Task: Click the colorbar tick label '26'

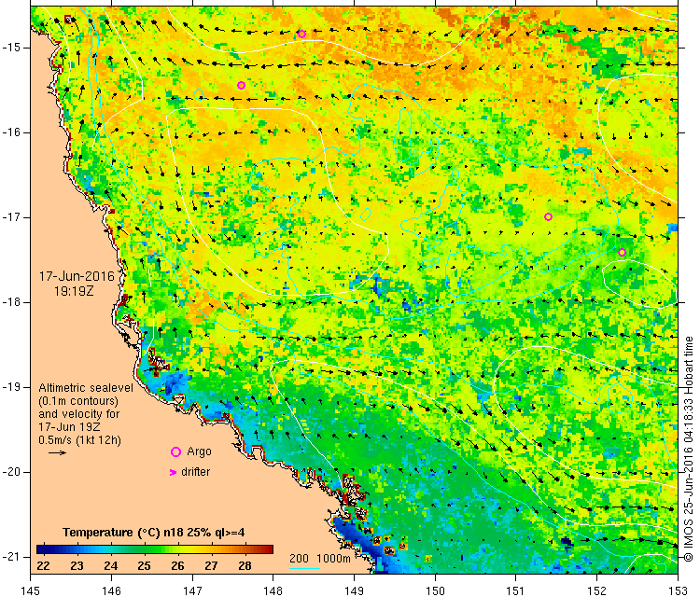Action: click(x=177, y=566)
